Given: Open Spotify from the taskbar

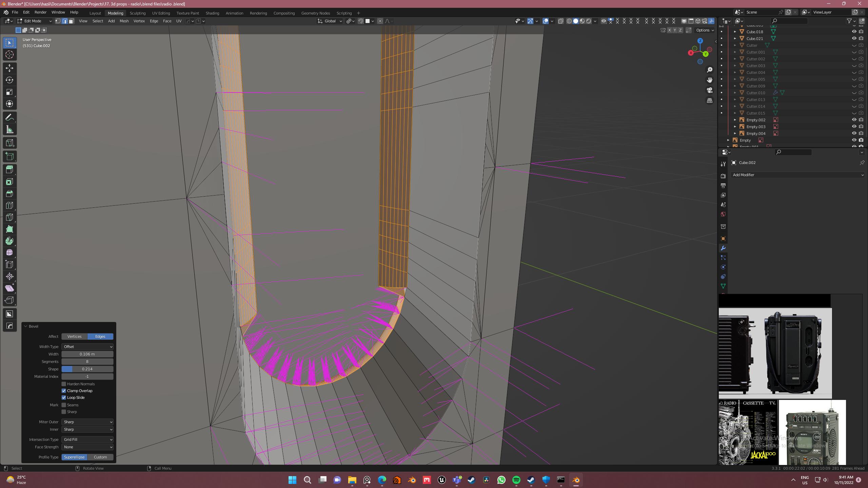Looking at the screenshot, I should coord(516,480).
